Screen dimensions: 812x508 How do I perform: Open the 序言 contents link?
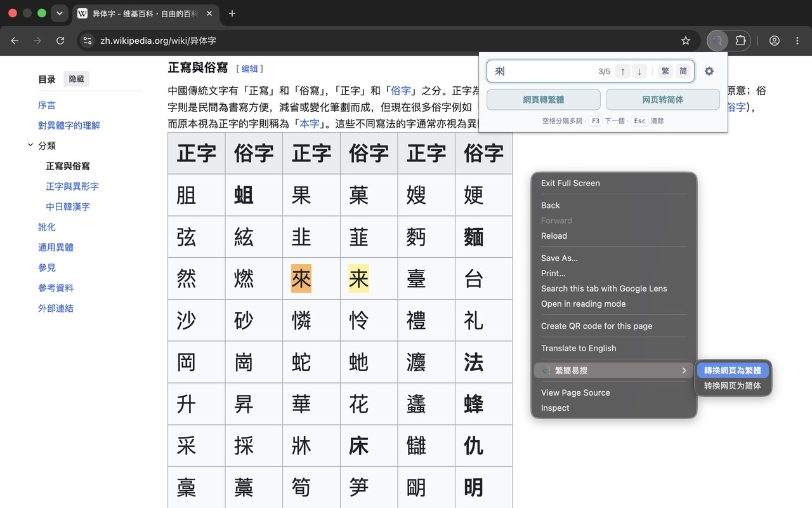[x=47, y=105]
